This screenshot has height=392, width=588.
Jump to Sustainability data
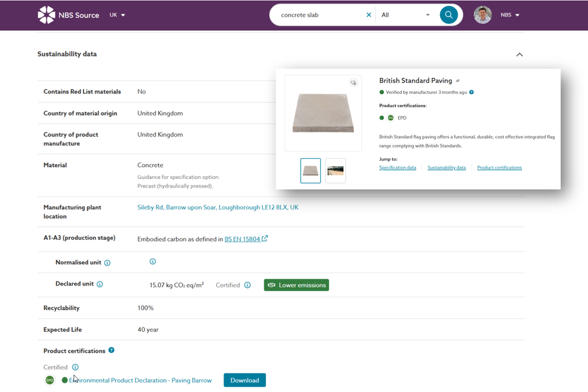[447, 168]
